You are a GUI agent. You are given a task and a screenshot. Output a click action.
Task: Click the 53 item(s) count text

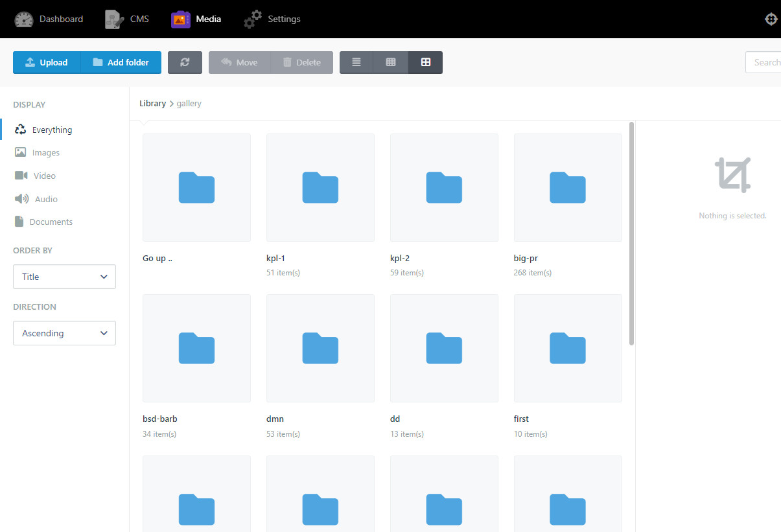283,434
